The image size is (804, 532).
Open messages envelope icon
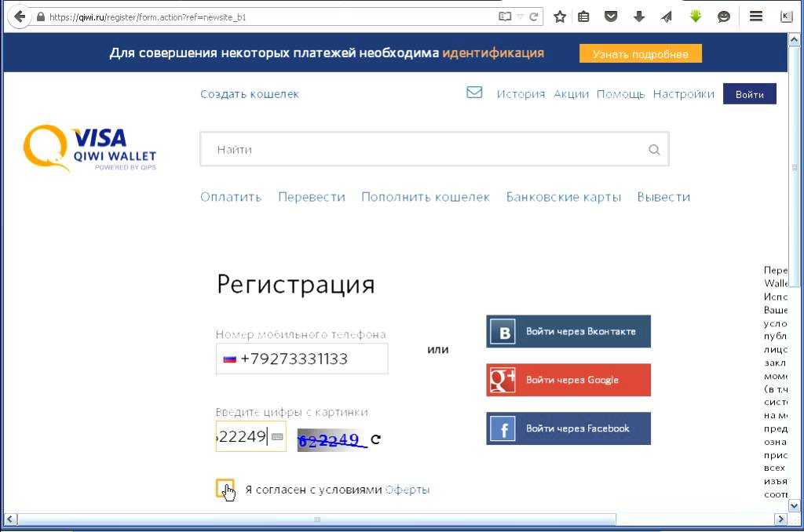point(474,93)
